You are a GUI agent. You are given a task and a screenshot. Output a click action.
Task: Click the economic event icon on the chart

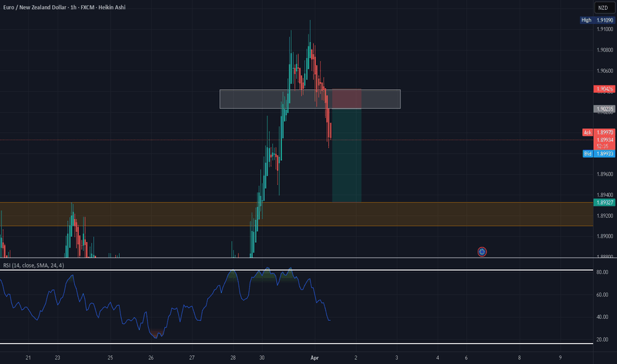point(482,252)
